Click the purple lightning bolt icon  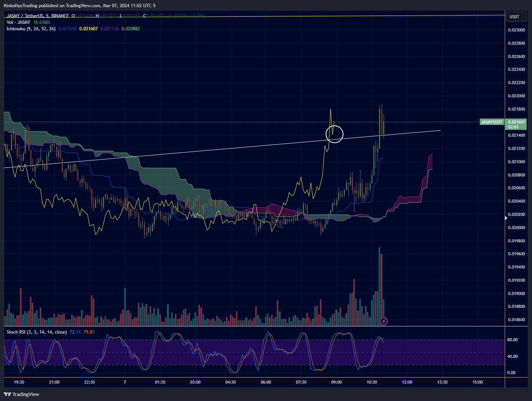click(384, 321)
